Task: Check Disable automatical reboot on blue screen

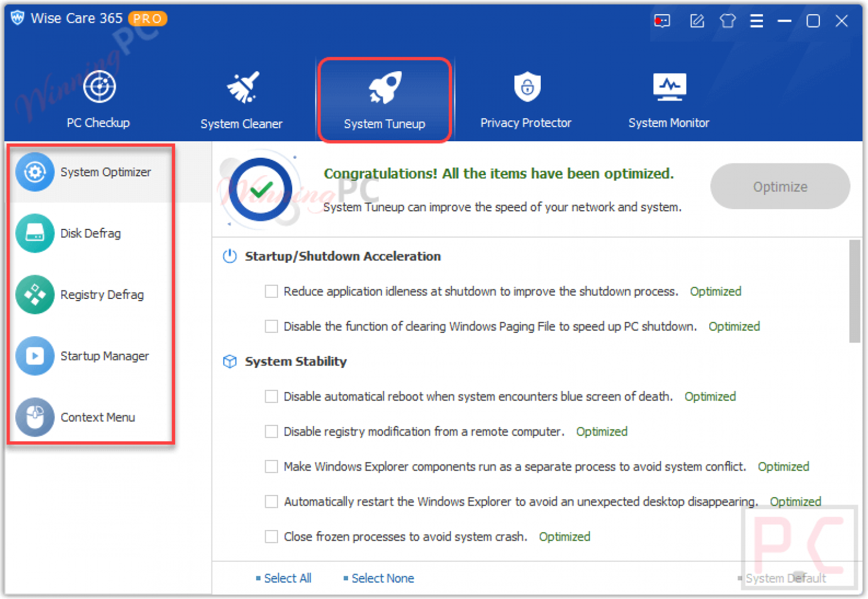Action: pyautogui.click(x=272, y=397)
